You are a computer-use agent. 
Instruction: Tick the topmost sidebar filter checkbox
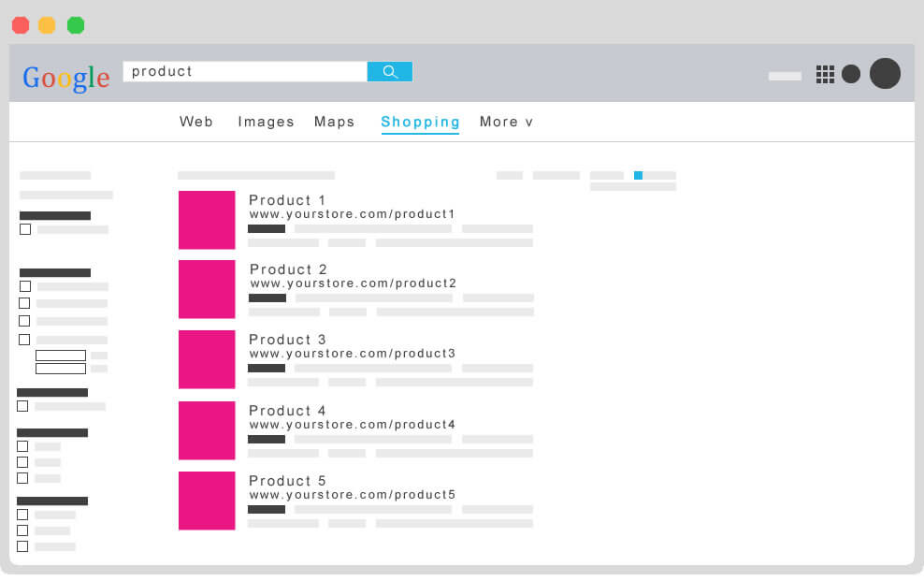24,229
